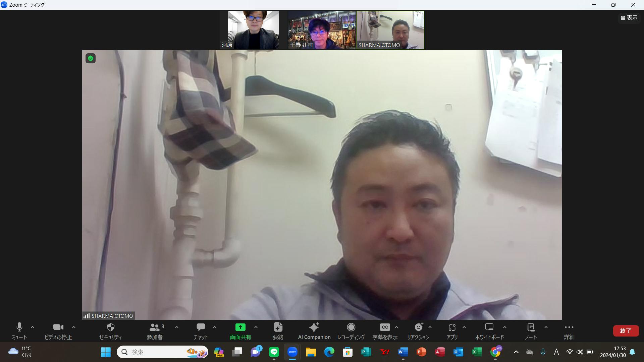Viewport: 644px width, 362px height.
Task: Click the green Share Screen icon
Action: click(x=240, y=327)
